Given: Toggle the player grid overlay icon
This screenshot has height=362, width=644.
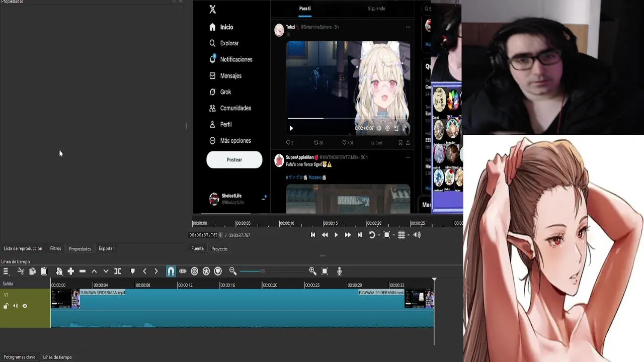Looking at the screenshot, I should [x=401, y=235].
